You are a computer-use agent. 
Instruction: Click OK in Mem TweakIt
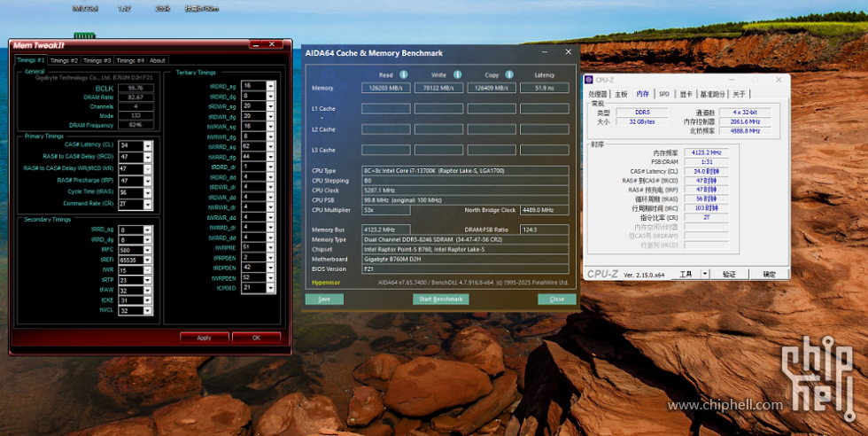point(256,338)
